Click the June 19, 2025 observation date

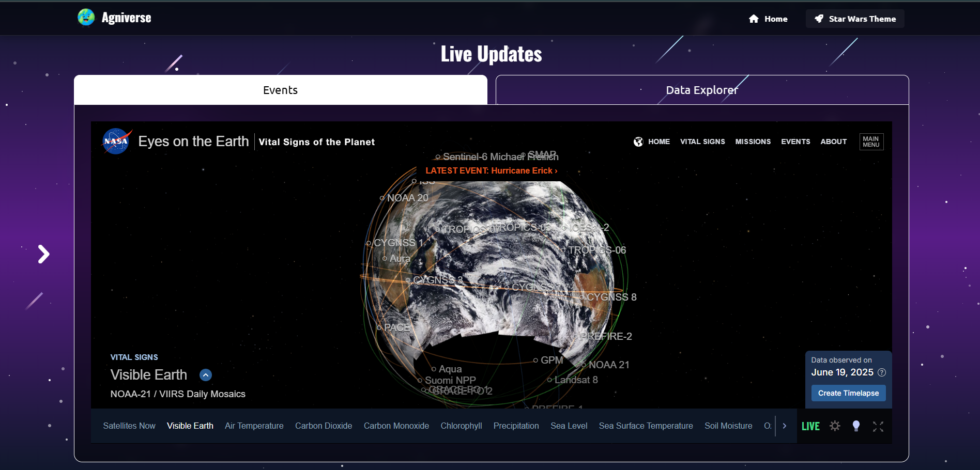(843, 372)
